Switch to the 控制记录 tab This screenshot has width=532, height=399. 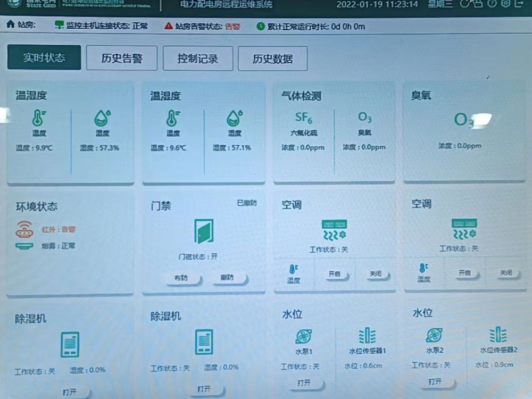(x=198, y=59)
